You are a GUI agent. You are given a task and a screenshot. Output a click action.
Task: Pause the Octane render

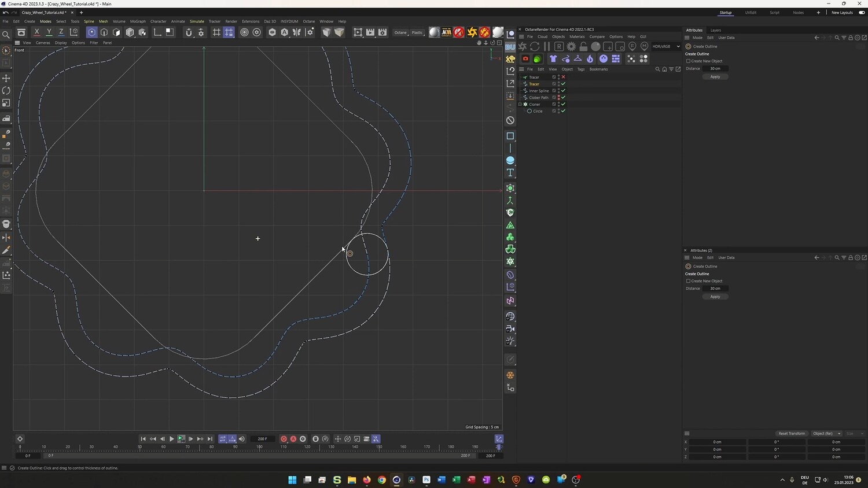pos(547,46)
